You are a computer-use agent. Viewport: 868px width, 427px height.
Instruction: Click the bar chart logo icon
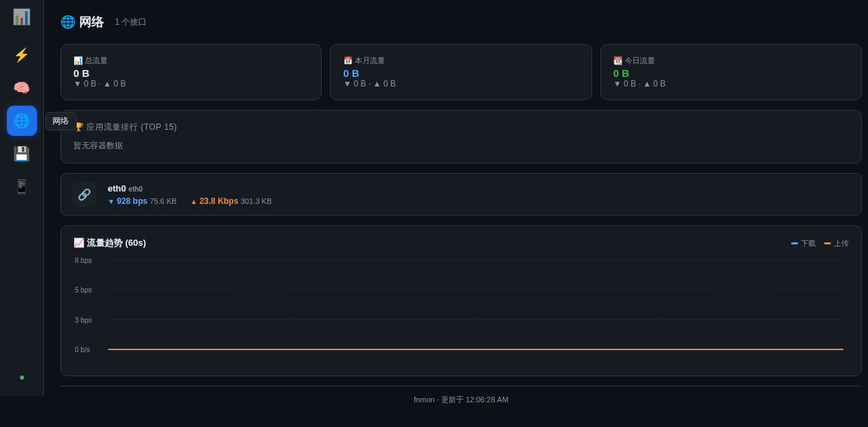[x=21, y=17]
